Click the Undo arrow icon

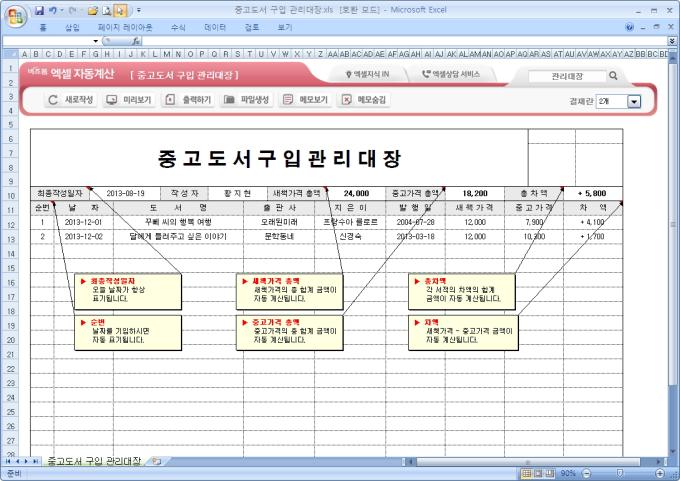click(52, 10)
